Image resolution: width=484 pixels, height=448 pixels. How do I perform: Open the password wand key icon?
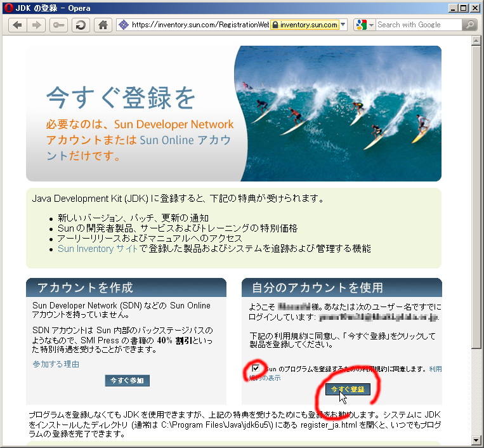pyautogui.click(x=58, y=25)
